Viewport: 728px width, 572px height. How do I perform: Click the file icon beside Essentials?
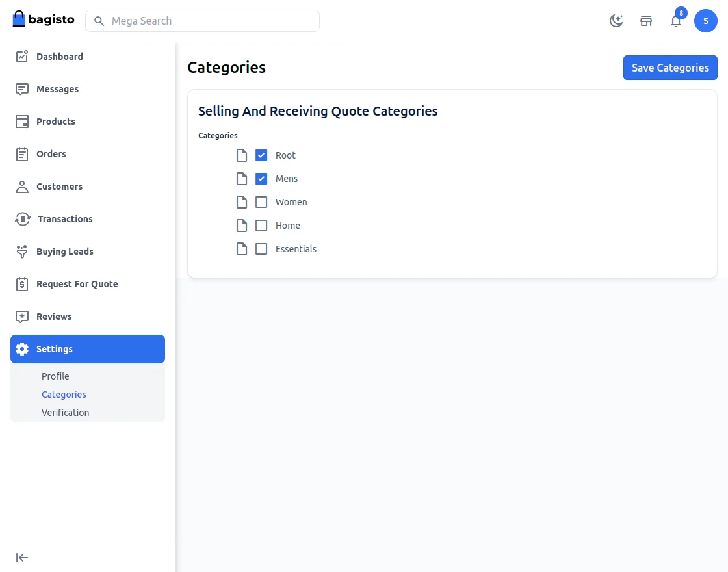242,249
